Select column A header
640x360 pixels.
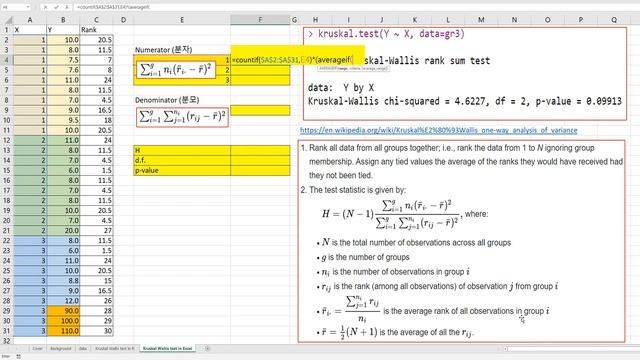[30, 20]
